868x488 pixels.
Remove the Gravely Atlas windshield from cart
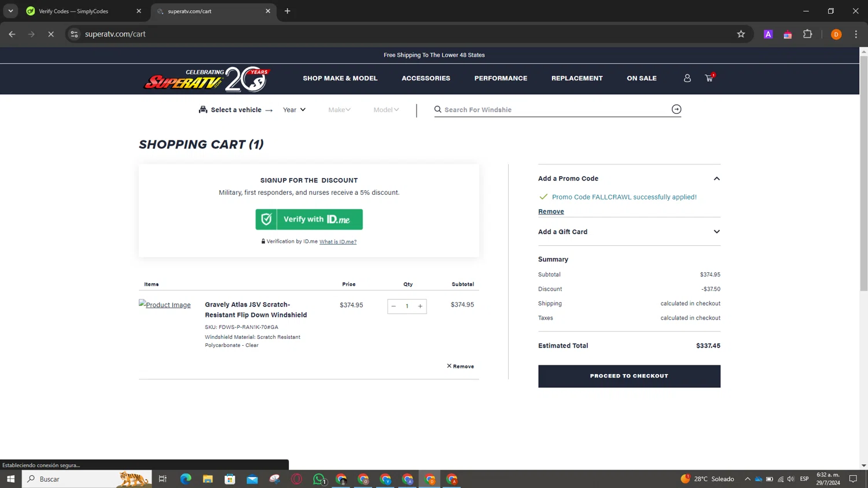[461, 366]
